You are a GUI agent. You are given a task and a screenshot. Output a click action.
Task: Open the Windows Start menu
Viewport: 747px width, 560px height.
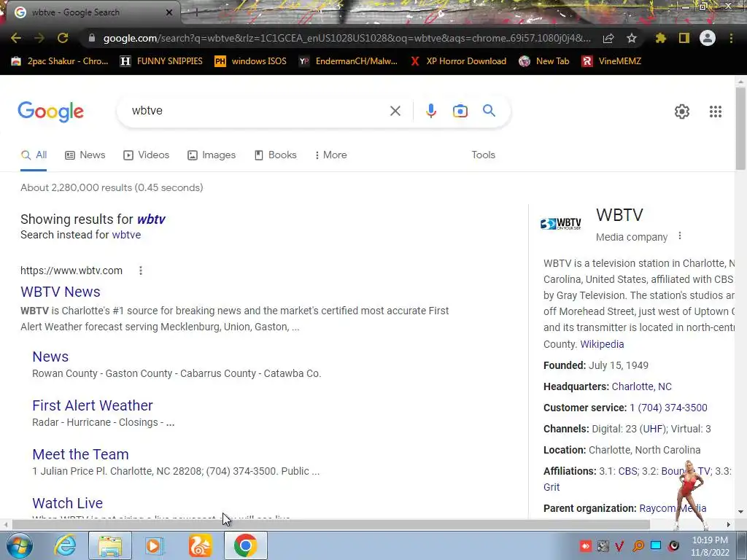(18, 545)
